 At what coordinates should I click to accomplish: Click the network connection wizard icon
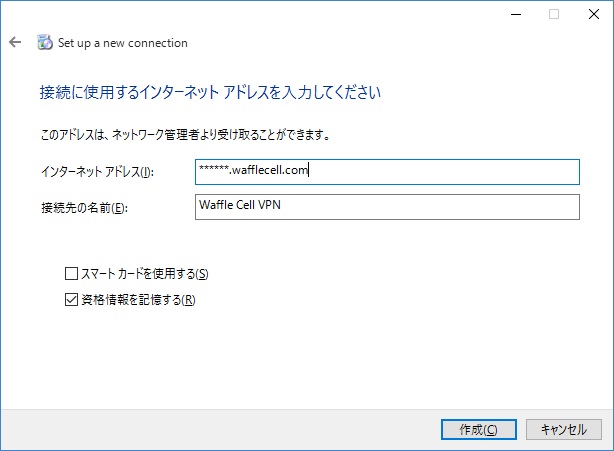click(x=44, y=42)
